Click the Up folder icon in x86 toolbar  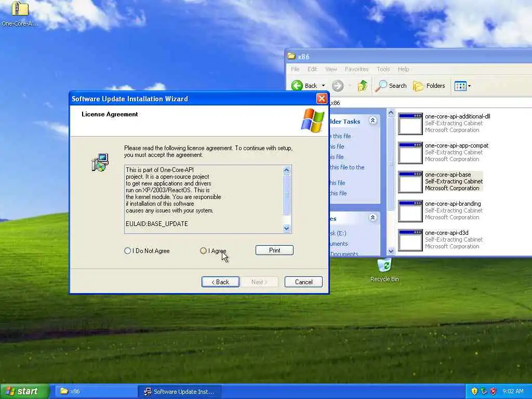click(x=362, y=86)
